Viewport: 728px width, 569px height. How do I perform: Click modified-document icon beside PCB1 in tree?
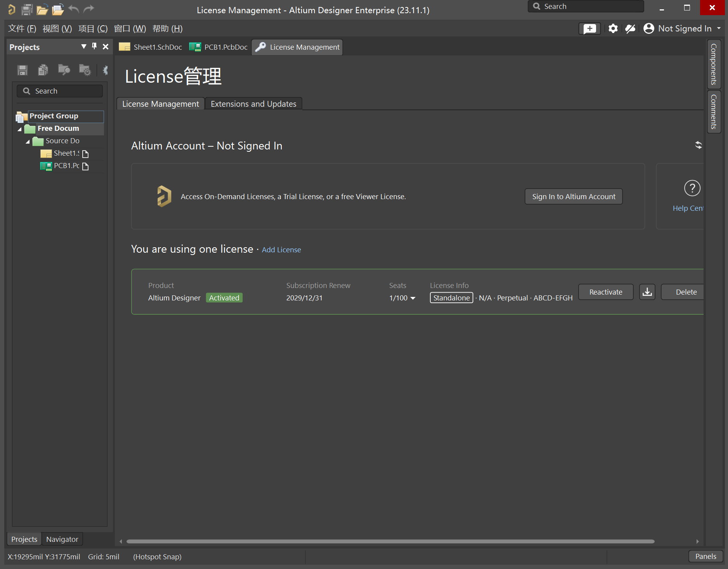pyautogui.click(x=86, y=167)
